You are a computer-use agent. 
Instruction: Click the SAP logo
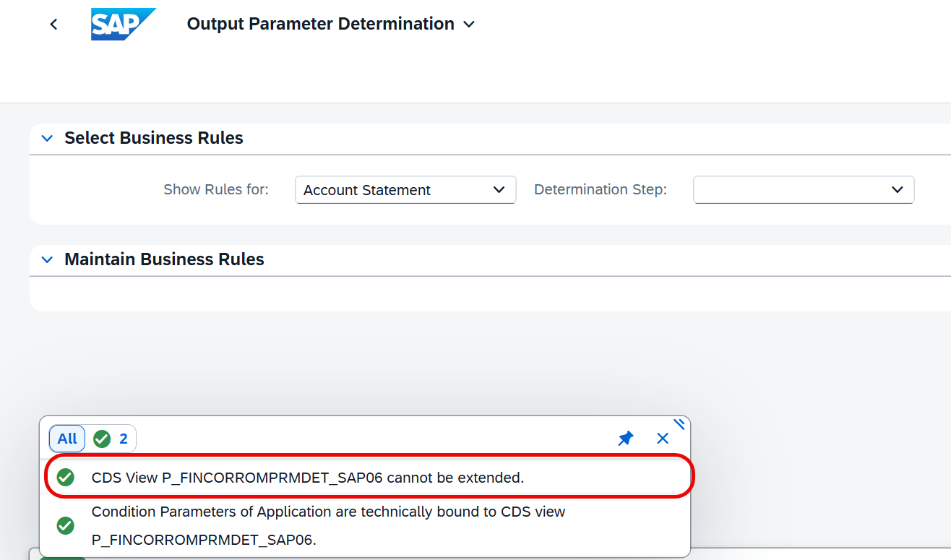pyautogui.click(x=124, y=24)
